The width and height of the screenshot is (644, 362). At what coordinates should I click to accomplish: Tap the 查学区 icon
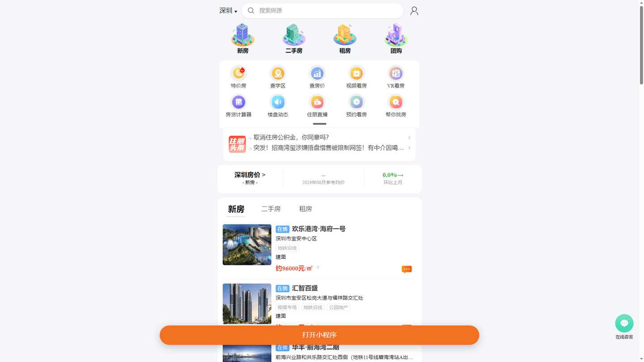point(278,73)
